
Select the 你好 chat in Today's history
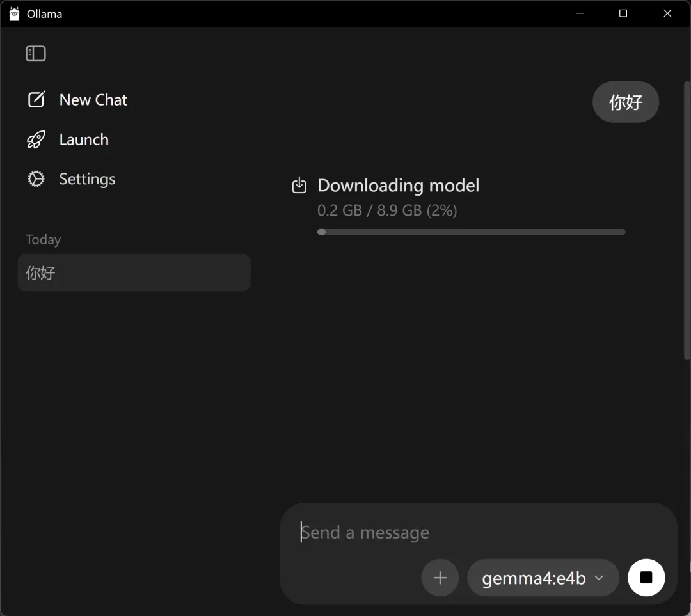134,272
